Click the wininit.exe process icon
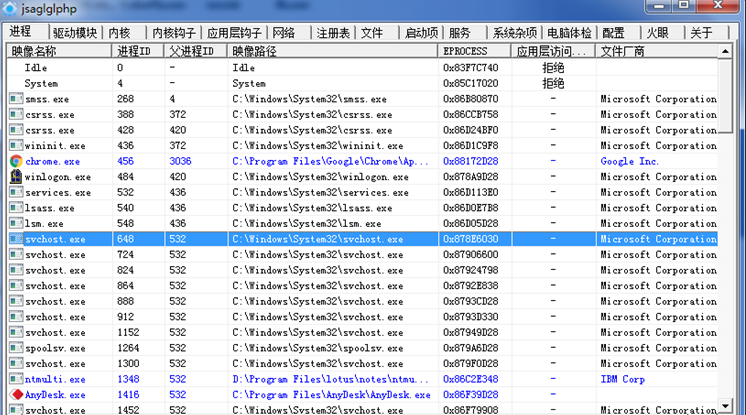The width and height of the screenshot is (746, 415). (16, 146)
